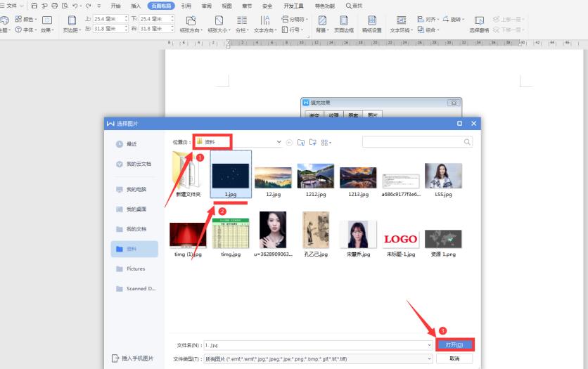Select the LSS.jpg portrait thumbnail

pyautogui.click(x=443, y=176)
